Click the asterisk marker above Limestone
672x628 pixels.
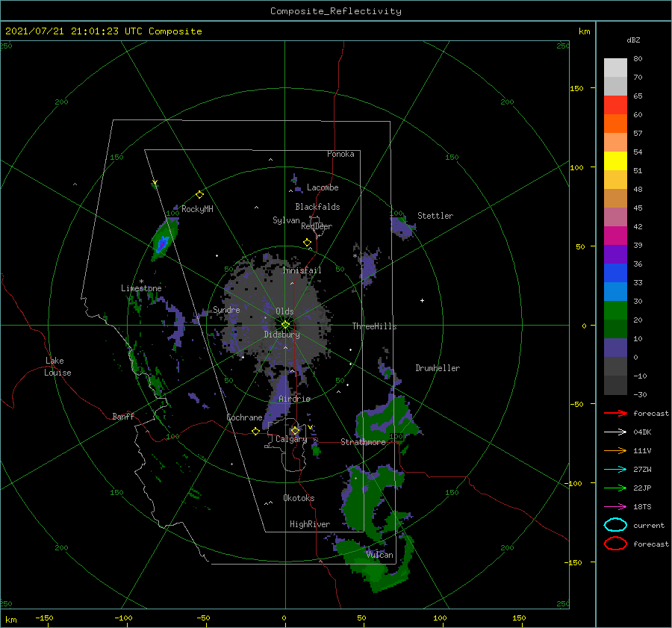141,282
